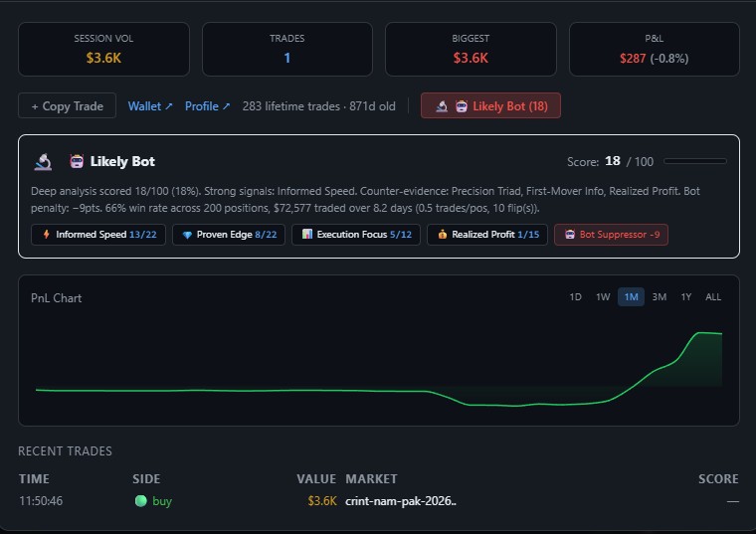Click the lightning icon on Informed Speed chip
The image size is (756, 534).
click(x=47, y=235)
